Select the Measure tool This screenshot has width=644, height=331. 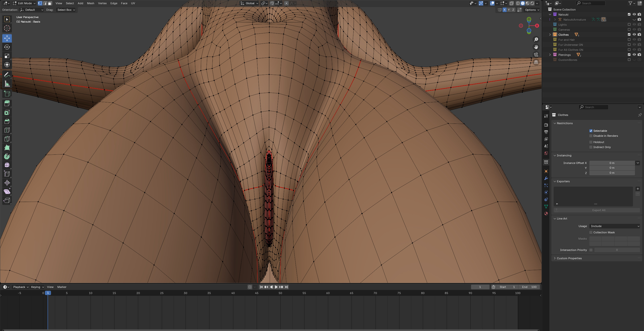(x=7, y=84)
